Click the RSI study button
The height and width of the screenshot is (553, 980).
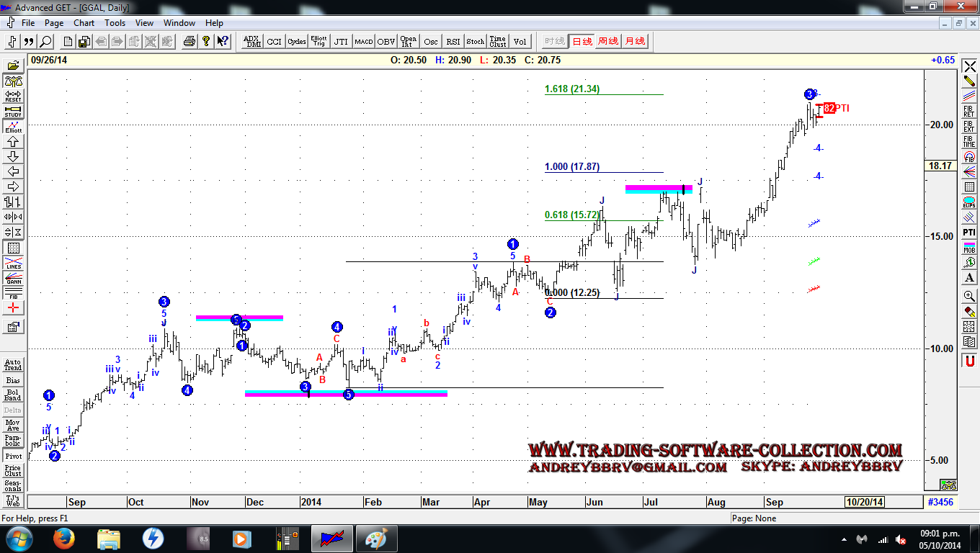453,42
